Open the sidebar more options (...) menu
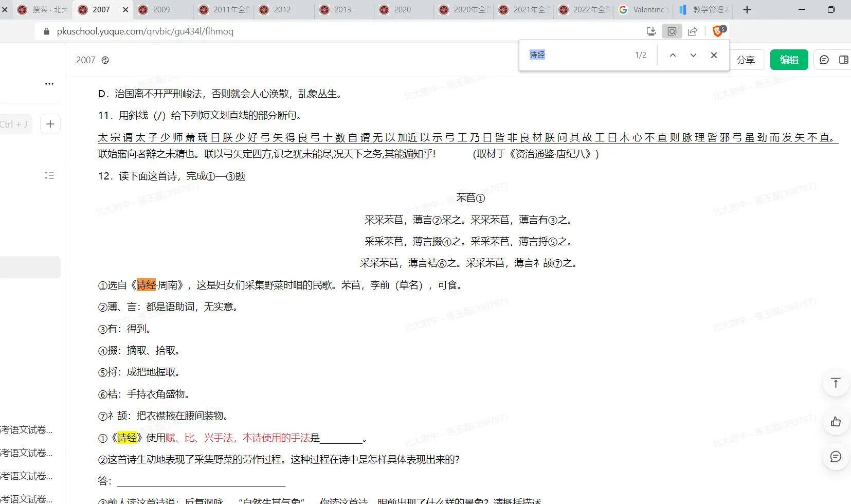This screenshot has height=504, width=851. coord(49,83)
